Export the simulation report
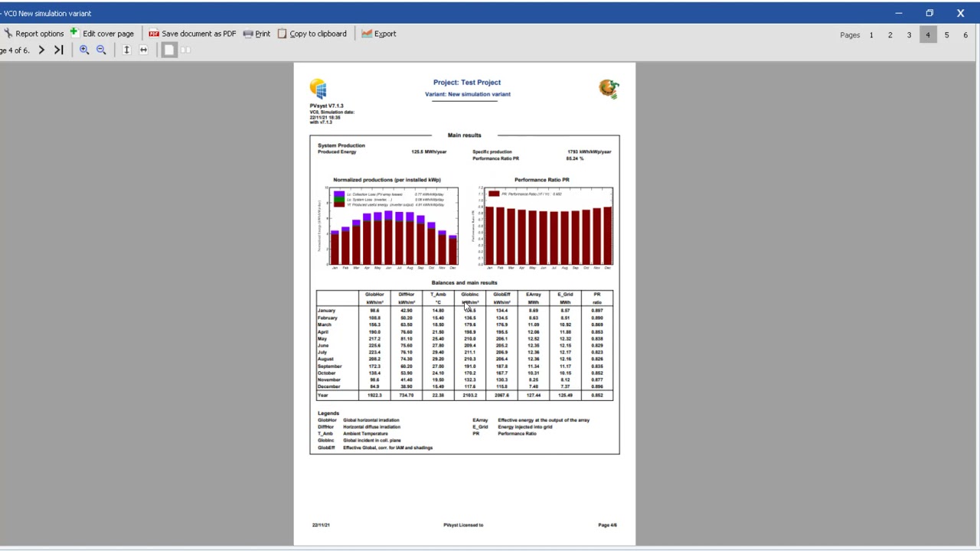Viewport: 980px width, 551px height. tap(379, 34)
